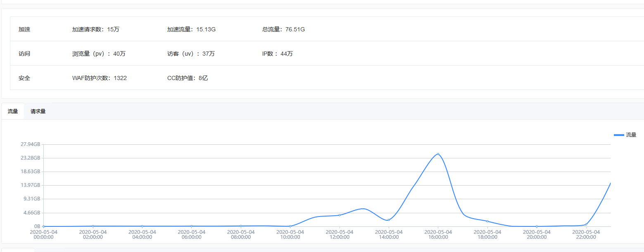Viewport: 644px width, 252px height.
Task: Click the chart data point at 02:00
Action: (x=93, y=226)
